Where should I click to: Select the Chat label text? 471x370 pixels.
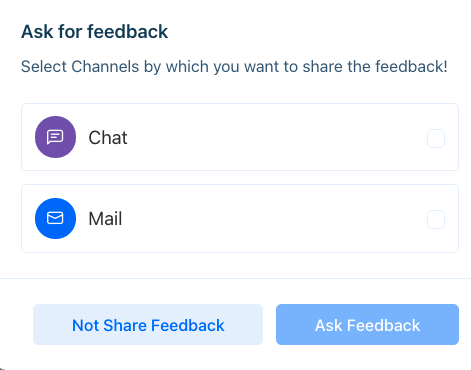coord(108,138)
